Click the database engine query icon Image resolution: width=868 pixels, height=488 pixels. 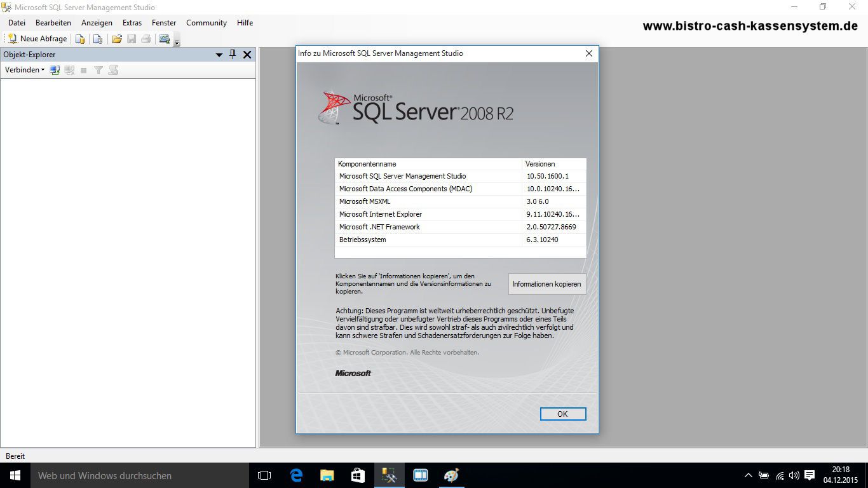coord(80,39)
